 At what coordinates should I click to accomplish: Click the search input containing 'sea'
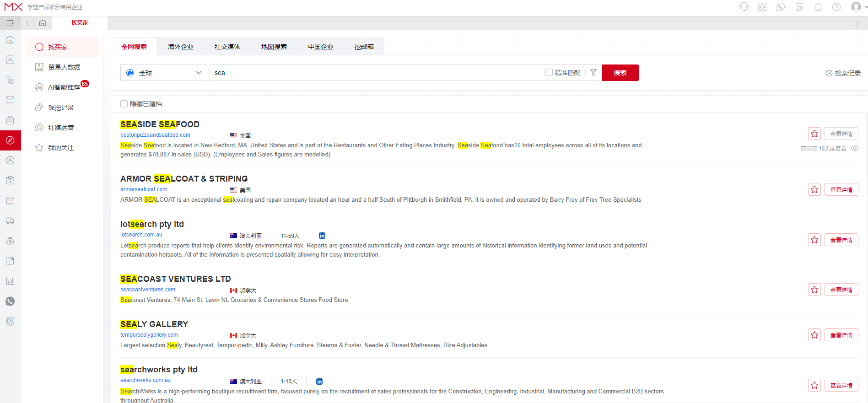pos(375,73)
